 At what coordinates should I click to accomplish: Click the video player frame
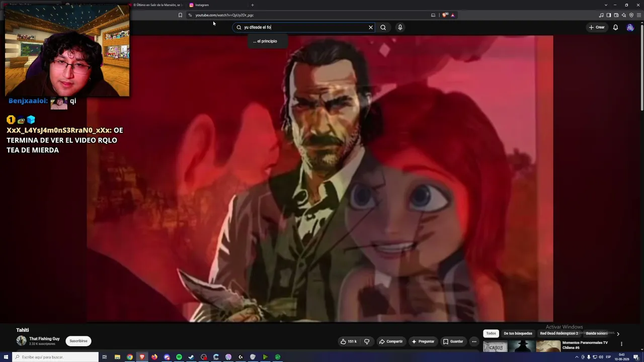tap(320, 178)
